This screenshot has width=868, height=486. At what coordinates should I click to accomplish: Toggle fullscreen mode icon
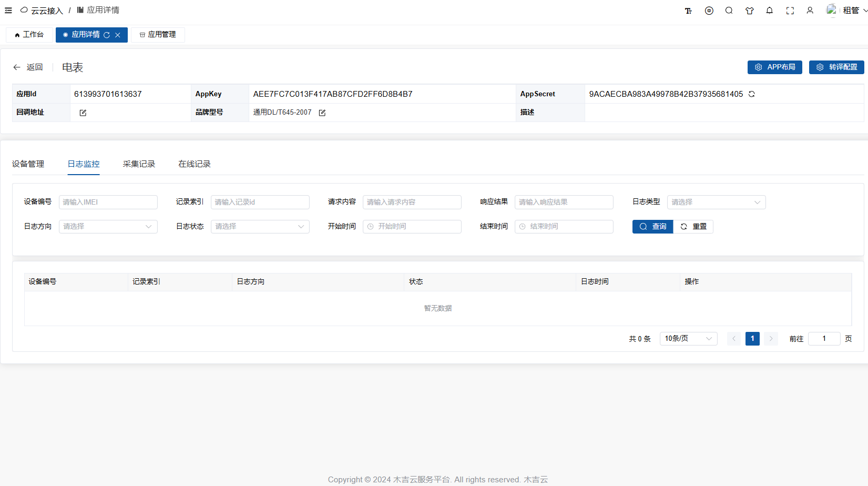tap(790, 11)
